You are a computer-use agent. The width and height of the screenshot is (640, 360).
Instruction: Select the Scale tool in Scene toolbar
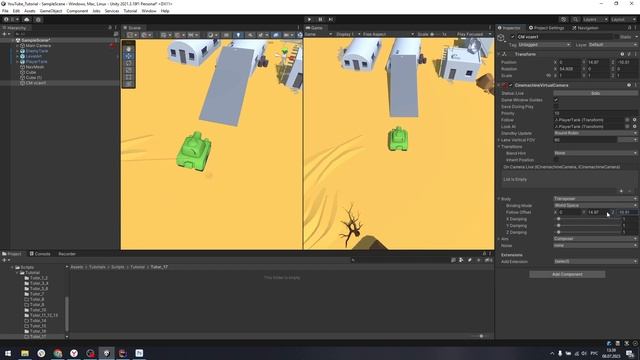pyautogui.click(x=129, y=70)
